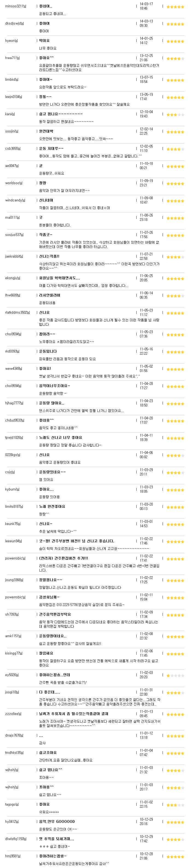
Task: Click the one-star rating on ey5026's review
Action: click(175, 676)
